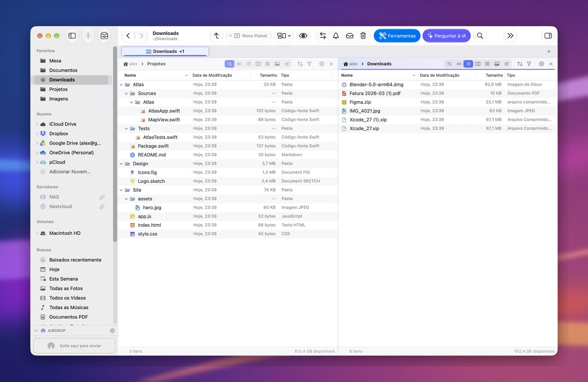Open the search magnifier
The width and height of the screenshot is (588, 382).
[x=480, y=36]
